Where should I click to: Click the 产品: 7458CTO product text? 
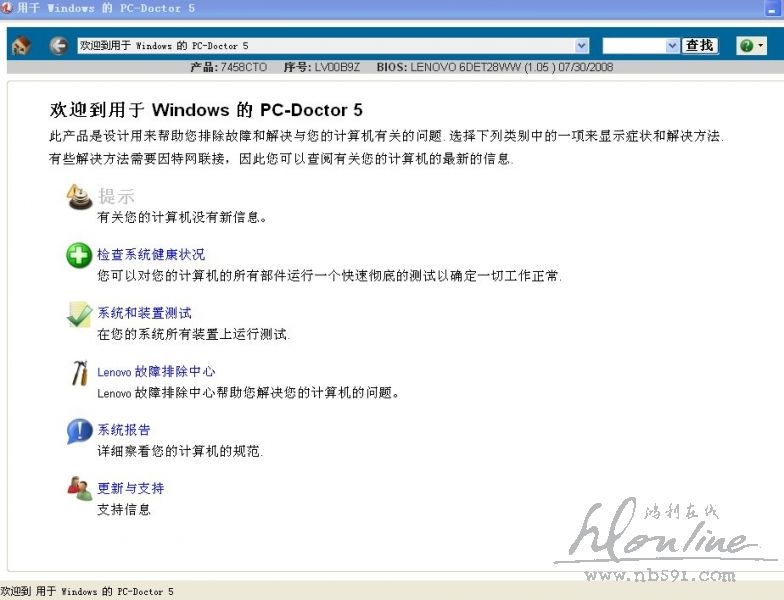228,67
